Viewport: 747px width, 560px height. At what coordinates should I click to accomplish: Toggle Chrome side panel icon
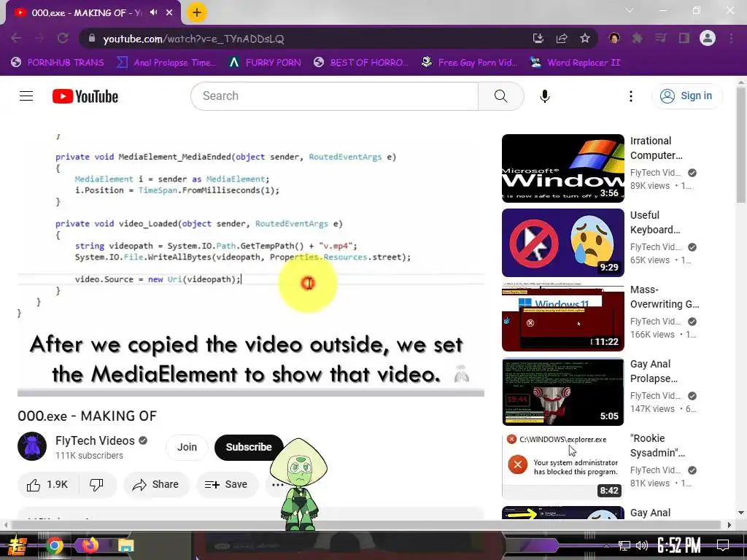point(684,38)
